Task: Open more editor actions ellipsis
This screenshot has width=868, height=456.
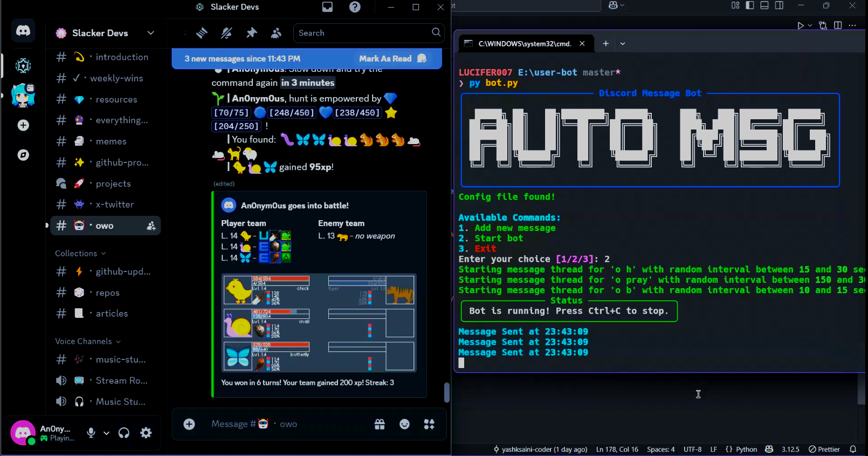Action: click(x=852, y=25)
